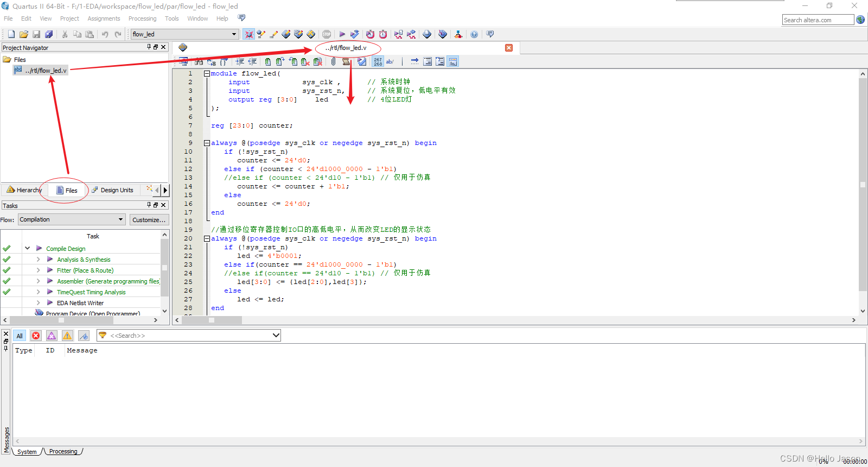The width and height of the screenshot is (868, 467).
Task: Open the Processing menu
Action: point(143,18)
